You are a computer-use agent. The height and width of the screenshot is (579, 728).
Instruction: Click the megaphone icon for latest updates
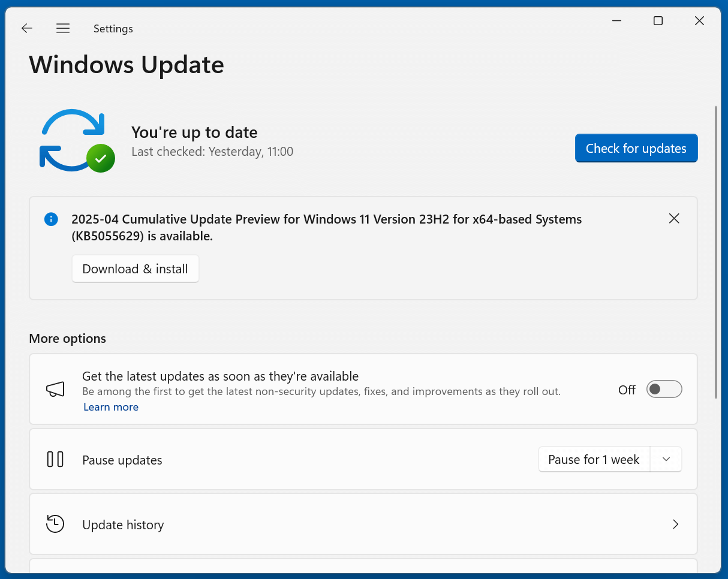pos(55,389)
